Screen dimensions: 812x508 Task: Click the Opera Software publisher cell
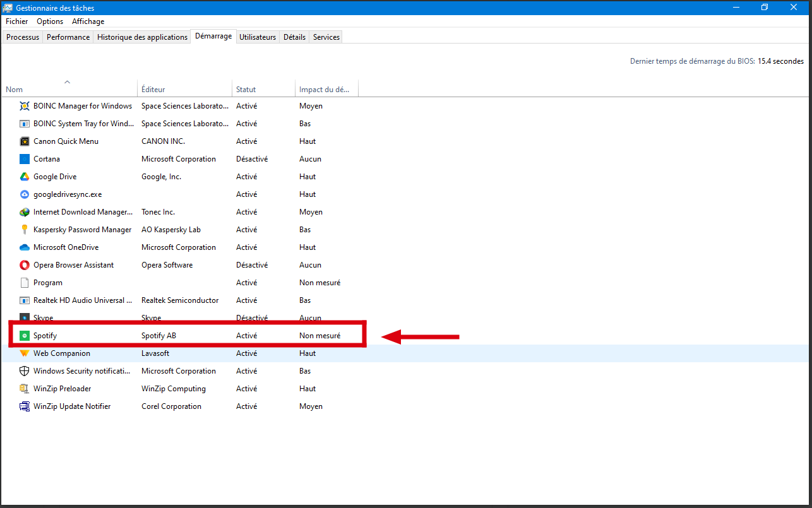(x=167, y=265)
